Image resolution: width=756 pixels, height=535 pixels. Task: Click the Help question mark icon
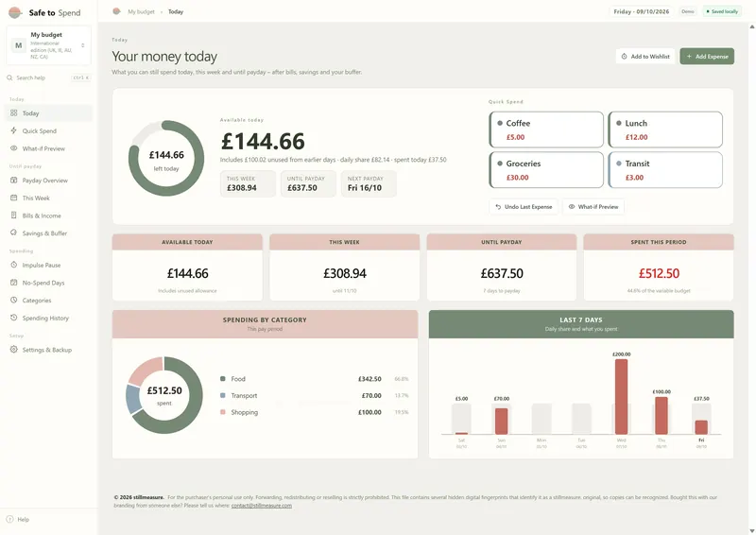(x=9, y=519)
